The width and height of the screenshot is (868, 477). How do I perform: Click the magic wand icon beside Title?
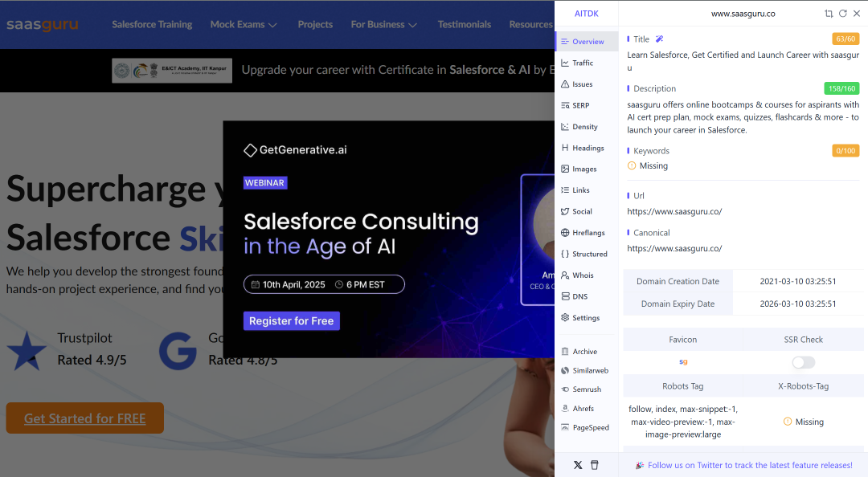[x=659, y=39]
